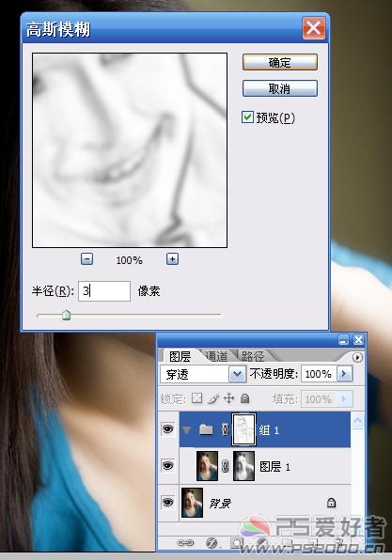Open the fill slider arrow
392x560 pixels.
pos(344,399)
